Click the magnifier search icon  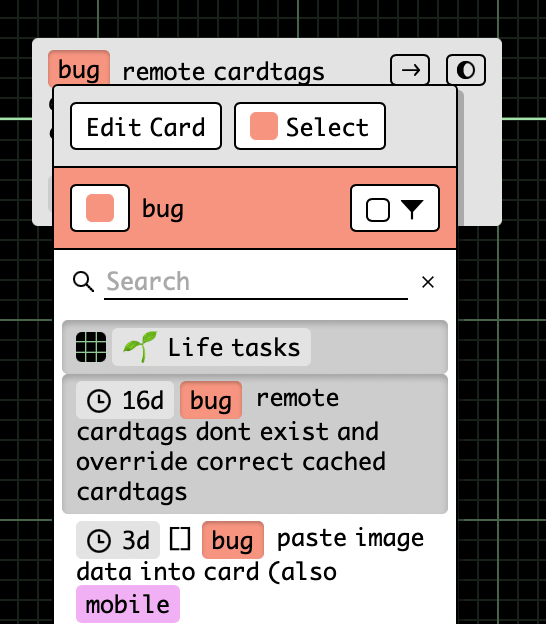pos(84,282)
